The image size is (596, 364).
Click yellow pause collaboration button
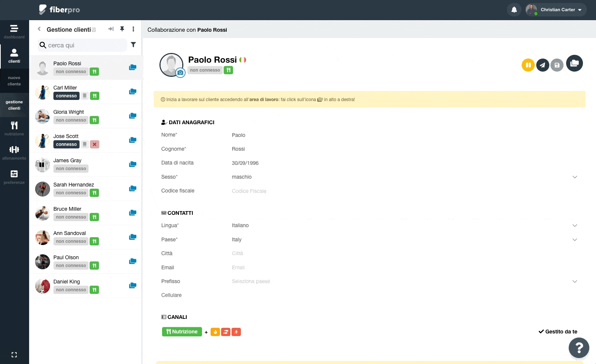528,65
